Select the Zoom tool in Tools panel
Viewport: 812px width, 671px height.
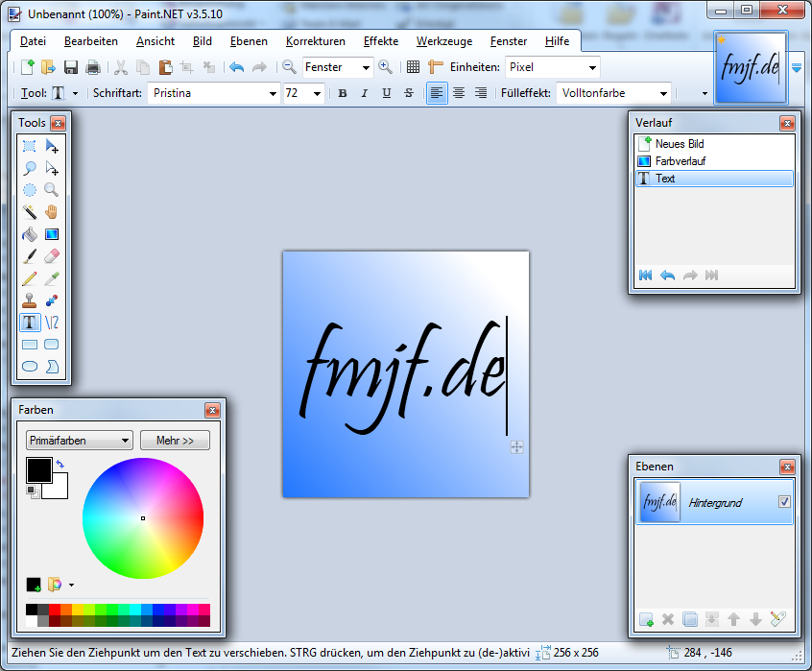point(52,190)
